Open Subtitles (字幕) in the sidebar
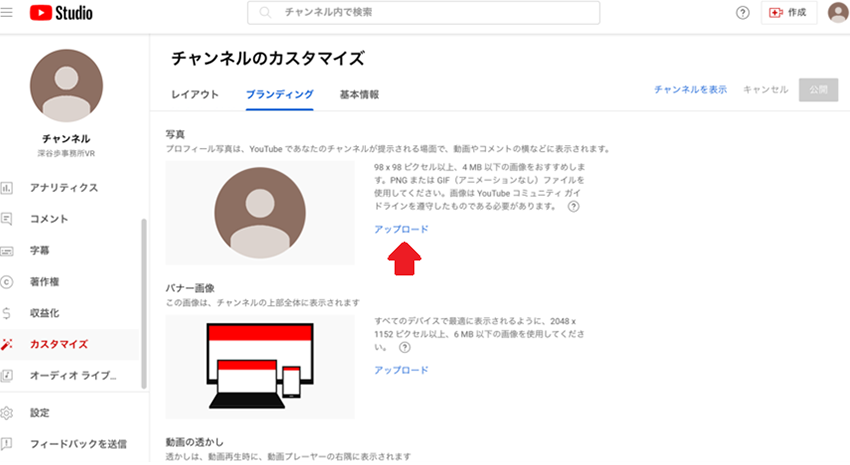The width and height of the screenshot is (850, 465). 40,250
